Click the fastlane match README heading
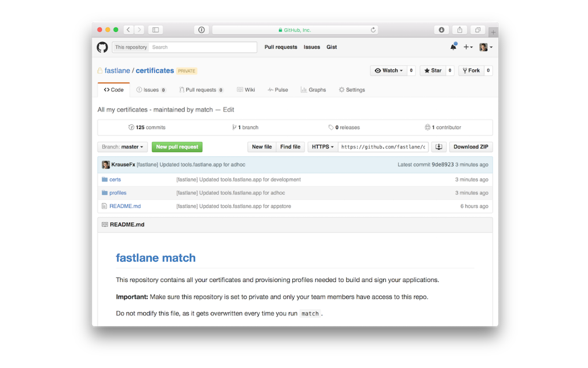Image resolution: width=588 pixels, height=368 pixels. coord(156,258)
